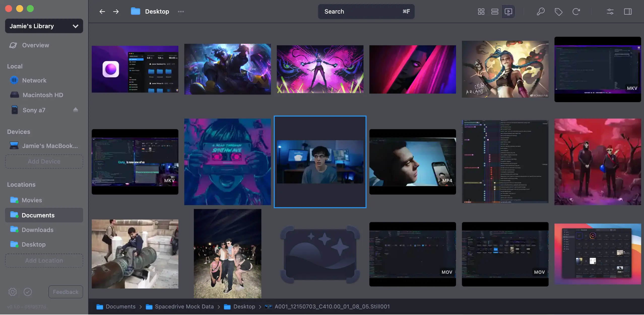
Task: Click the Feedback button
Action: [66, 292]
